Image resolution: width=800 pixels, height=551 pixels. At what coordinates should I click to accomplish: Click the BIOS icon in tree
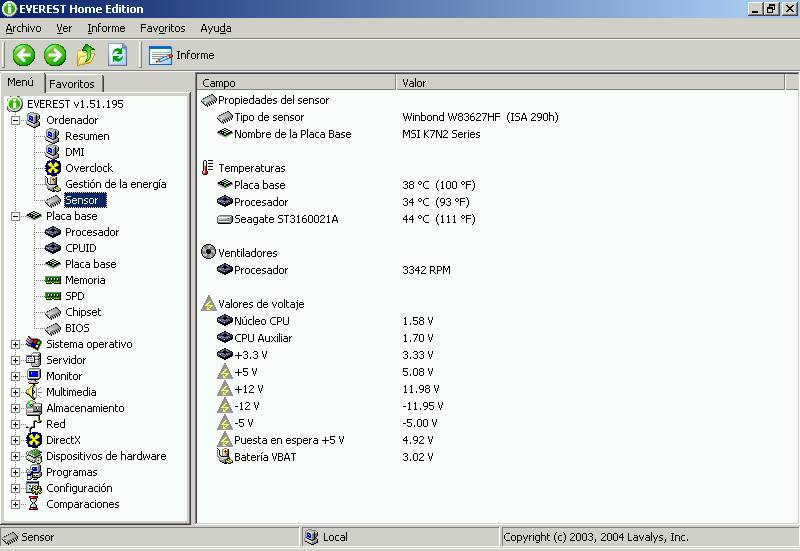click(x=53, y=328)
